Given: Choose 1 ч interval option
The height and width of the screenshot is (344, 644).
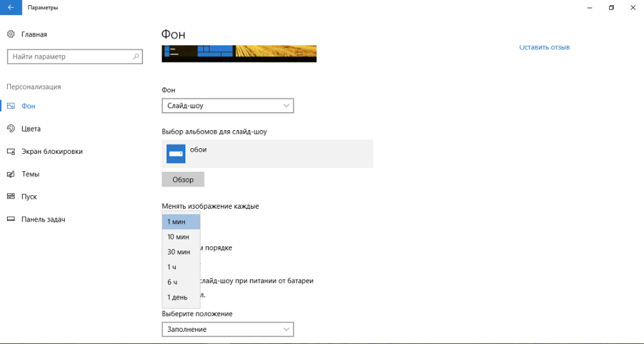Looking at the screenshot, I should pyautogui.click(x=181, y=267).
